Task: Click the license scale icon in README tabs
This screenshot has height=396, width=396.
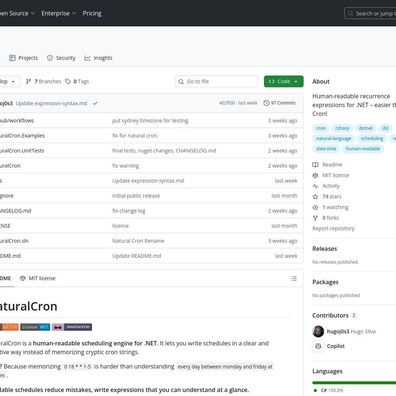Action: (23, 278)
